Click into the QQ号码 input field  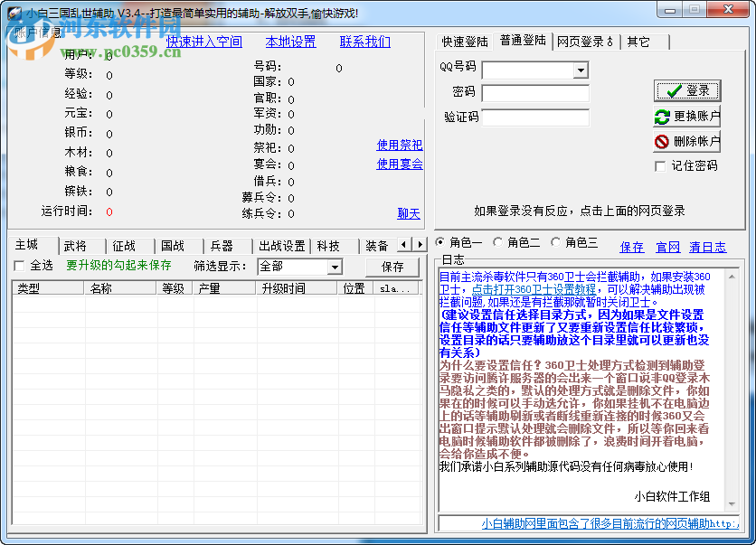click(528, 70)
